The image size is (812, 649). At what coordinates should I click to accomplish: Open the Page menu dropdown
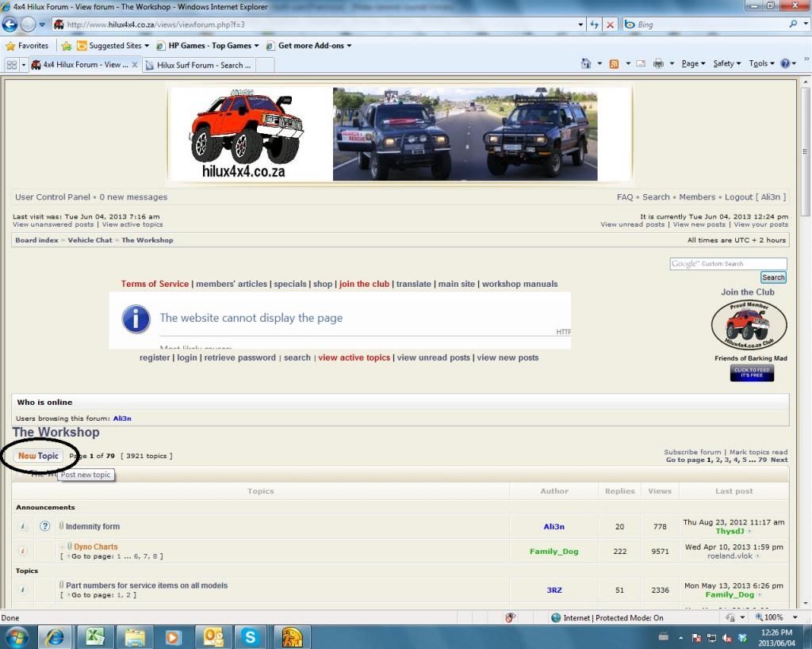click(693, 63)
